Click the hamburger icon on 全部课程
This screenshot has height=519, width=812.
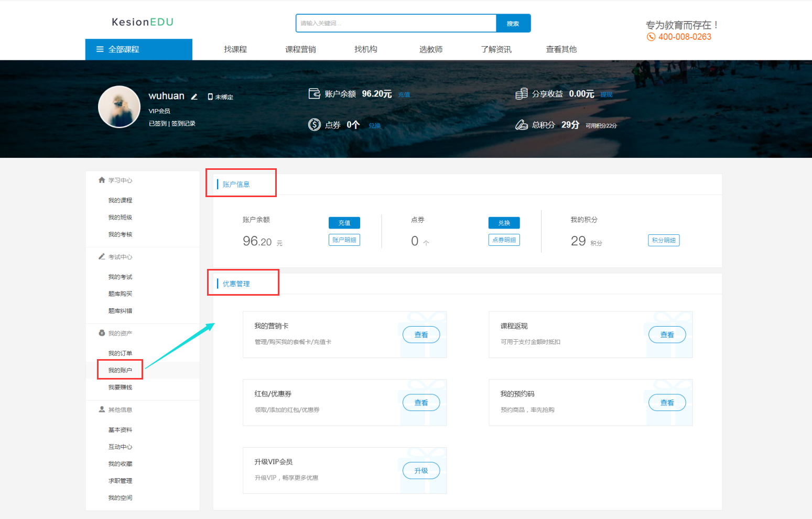tap(100, 49)
